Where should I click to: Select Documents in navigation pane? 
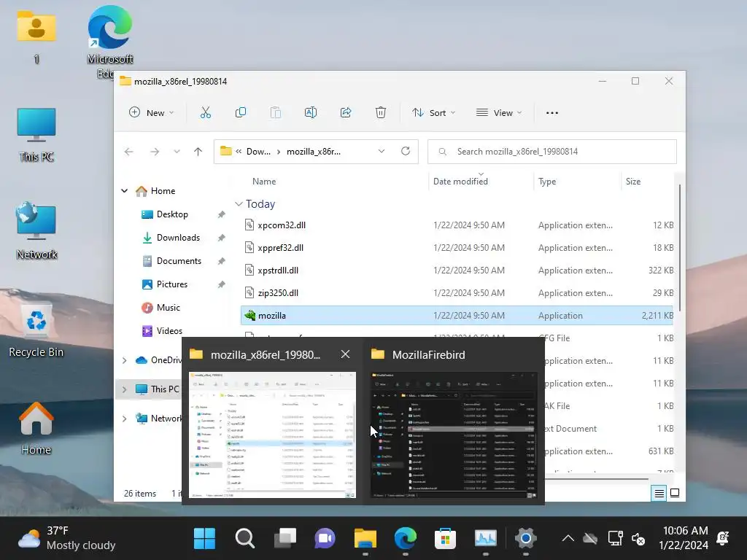179,261
